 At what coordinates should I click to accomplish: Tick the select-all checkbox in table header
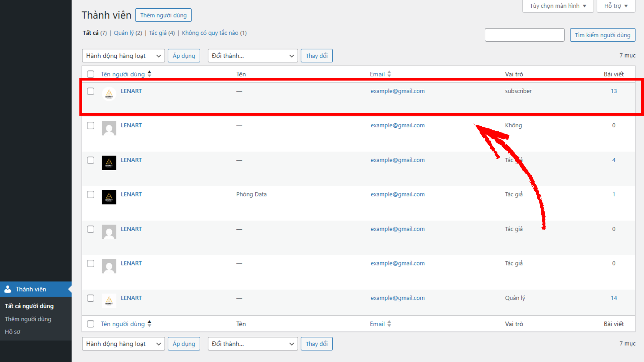(x=91, y=74)
